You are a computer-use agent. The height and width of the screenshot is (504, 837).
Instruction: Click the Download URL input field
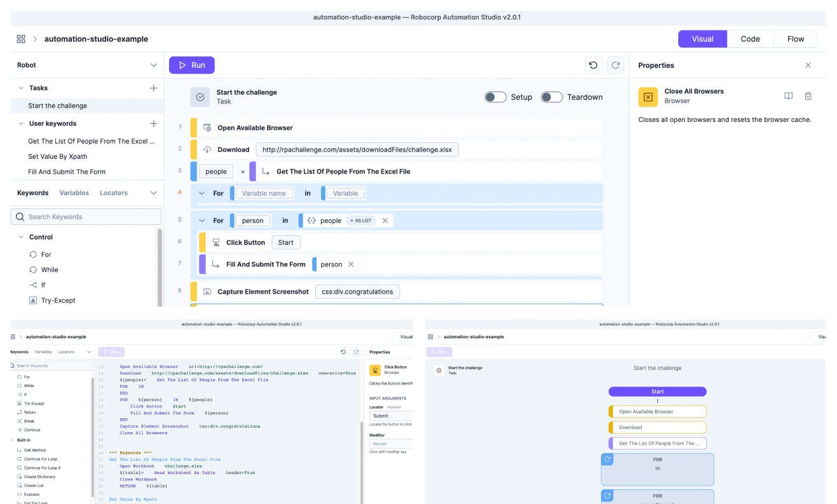(357, 150)
